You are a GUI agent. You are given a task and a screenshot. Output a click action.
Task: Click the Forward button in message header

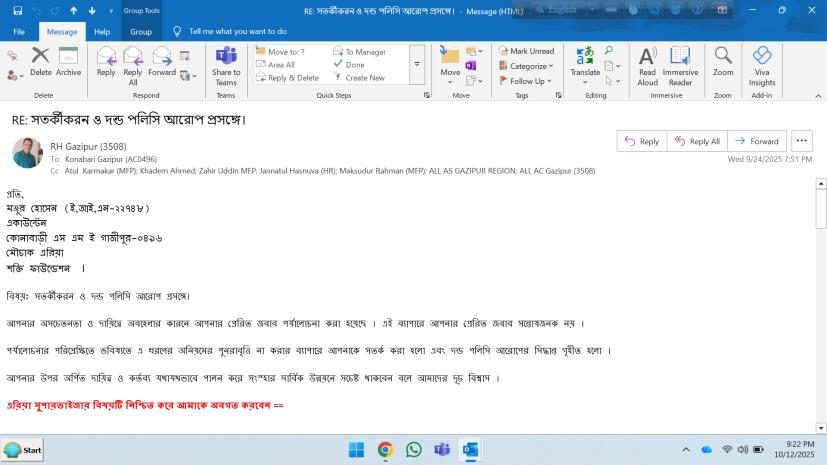[757, 141]
